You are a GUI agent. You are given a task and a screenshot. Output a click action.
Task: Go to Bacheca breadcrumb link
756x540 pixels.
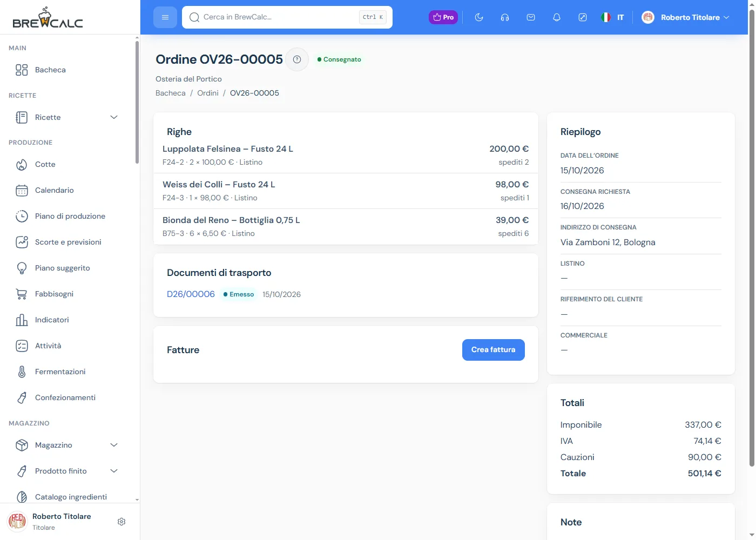(x=171, y=93)
